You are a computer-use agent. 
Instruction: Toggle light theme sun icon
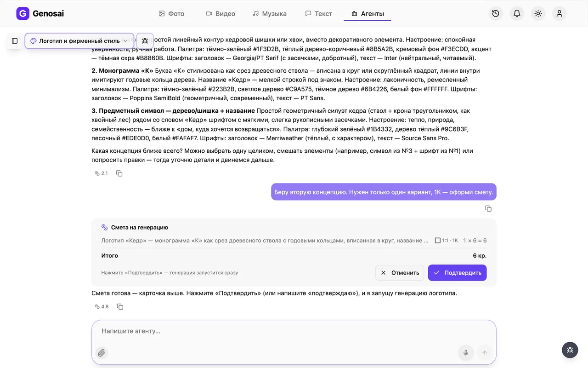coord(538,14)
